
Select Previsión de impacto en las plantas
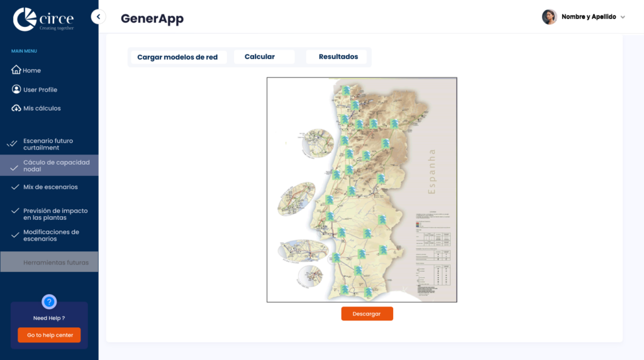[x=55, y=214]
